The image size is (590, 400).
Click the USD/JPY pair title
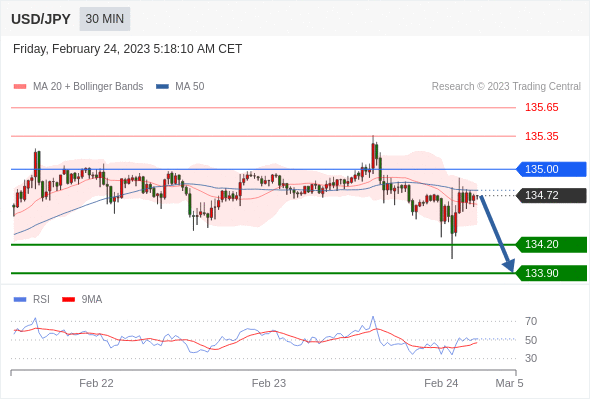[41, 19]
